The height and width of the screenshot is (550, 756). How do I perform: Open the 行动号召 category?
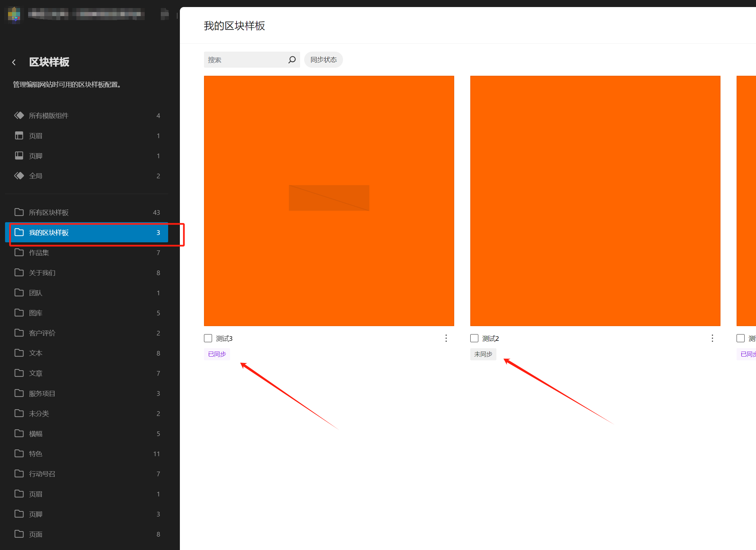[42, 474]
